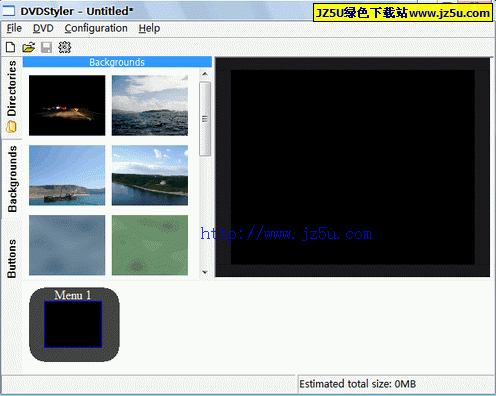496x396 pixels.
Task: Choose the ship in bay background
Action: (67, 175)
